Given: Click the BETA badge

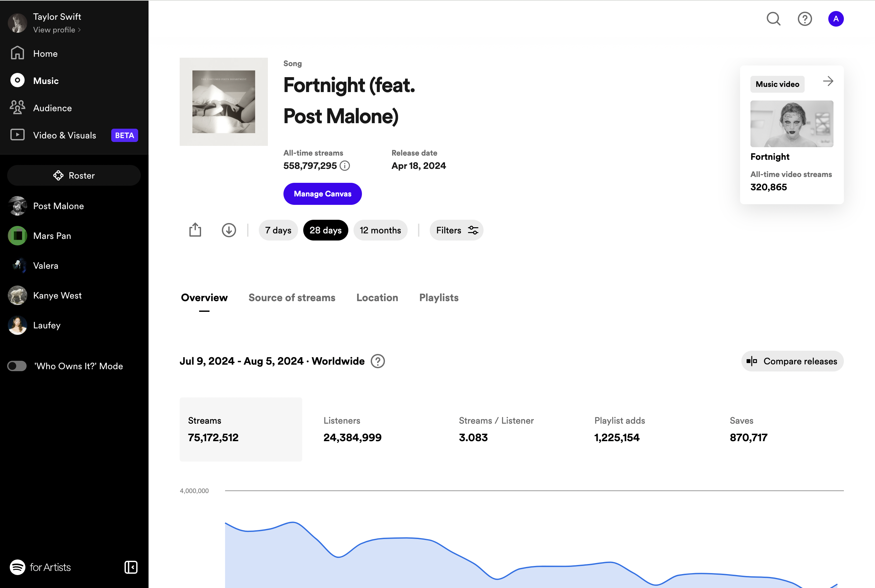Looking at the screenshot, I should pos(125,135).
